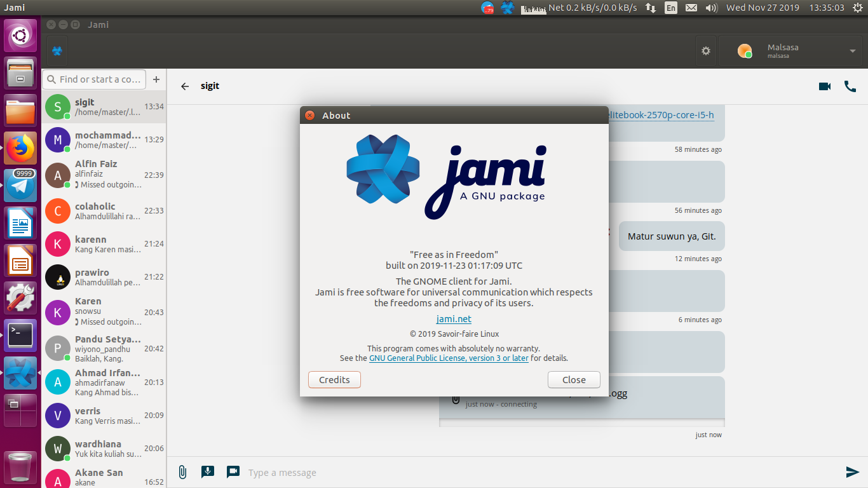Go back using the arrow beside sigit
This screenshot has width=868, height=488.
coord(184,86)
